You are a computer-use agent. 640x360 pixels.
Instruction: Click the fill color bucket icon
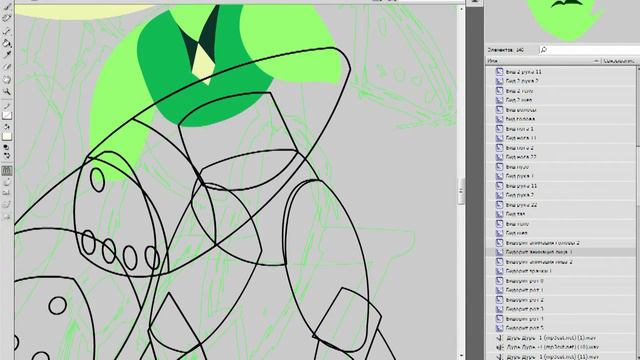point(7,127)
